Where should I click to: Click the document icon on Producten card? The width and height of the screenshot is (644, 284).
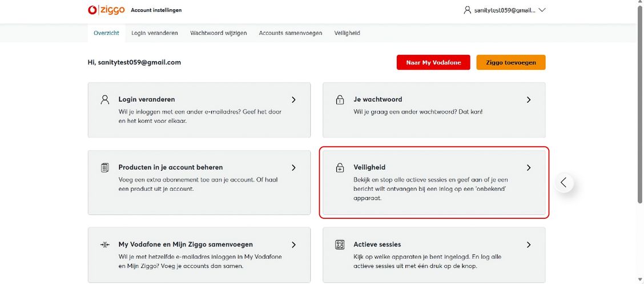point(104,167)
